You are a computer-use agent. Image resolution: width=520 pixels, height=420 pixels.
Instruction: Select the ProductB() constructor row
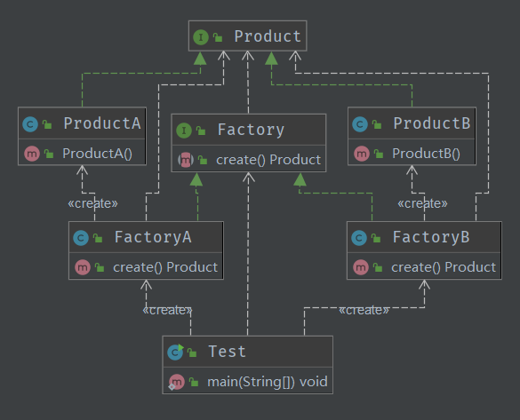[x=412, y=154]
